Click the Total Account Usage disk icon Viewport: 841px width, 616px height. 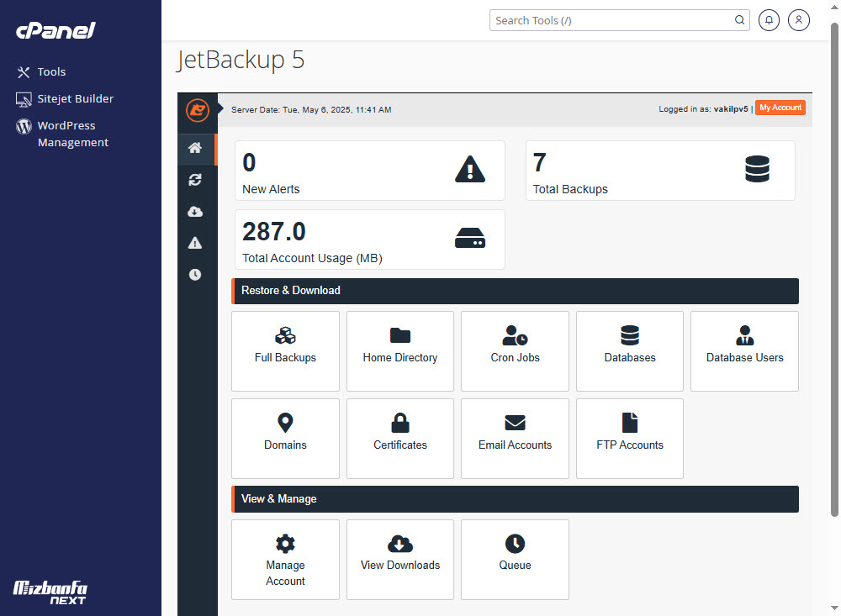470,238
